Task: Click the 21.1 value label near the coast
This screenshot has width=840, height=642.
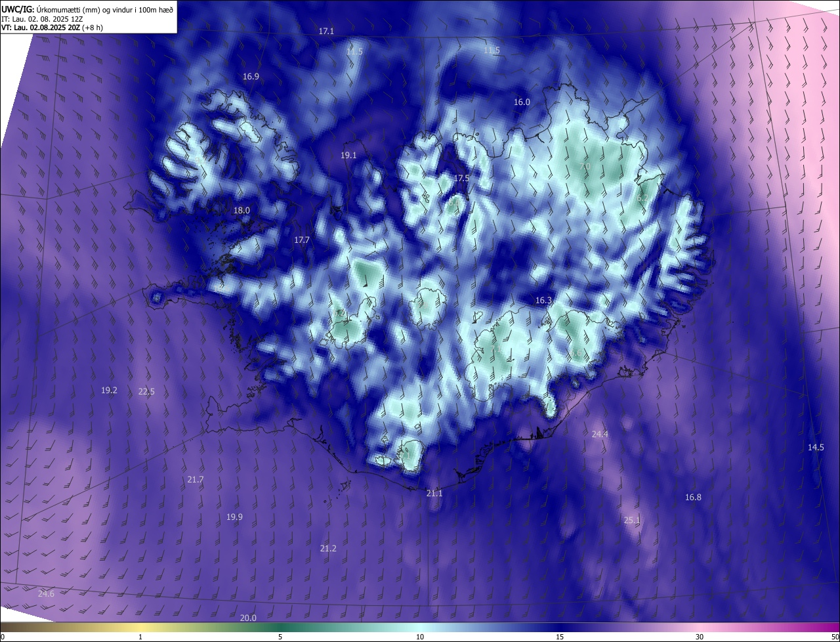Action: (x=434, y=494)
